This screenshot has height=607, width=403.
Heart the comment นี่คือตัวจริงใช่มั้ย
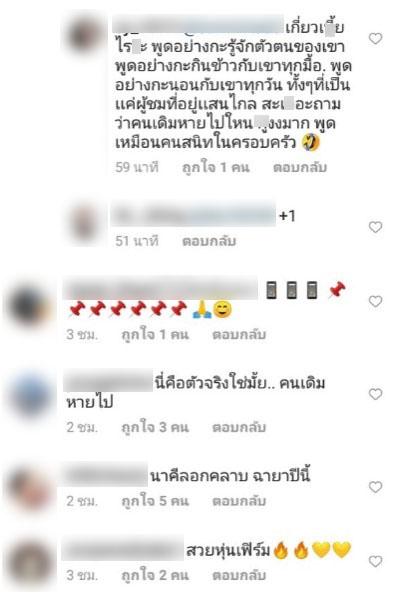pyautogui.click(x=375, y=394)
